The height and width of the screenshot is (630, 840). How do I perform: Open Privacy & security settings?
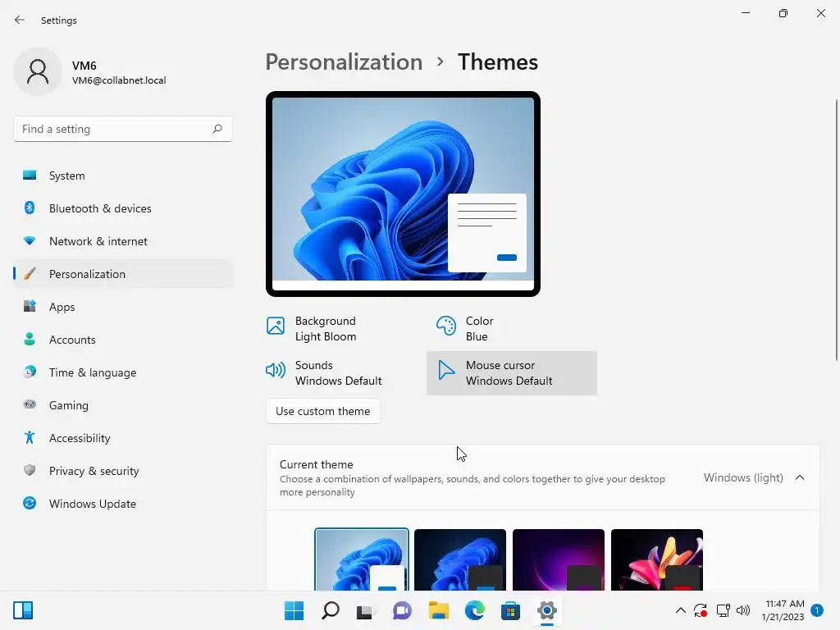[x=123, y=471]
